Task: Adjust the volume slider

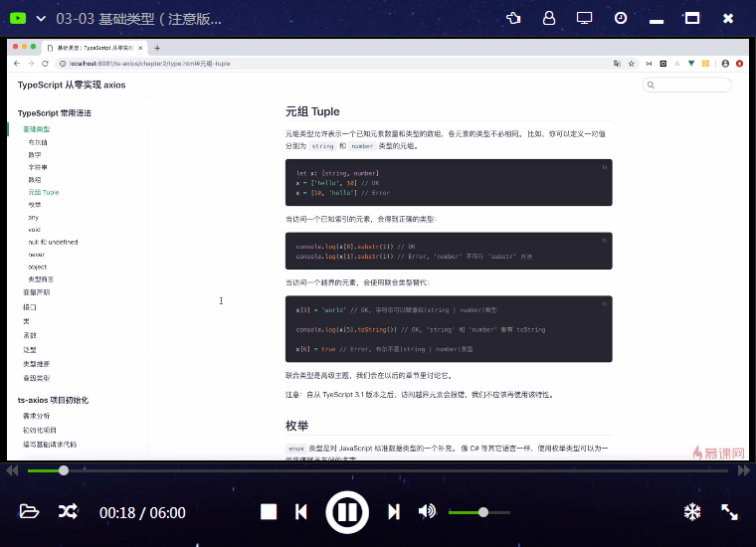Action: (x=479, y=512)
